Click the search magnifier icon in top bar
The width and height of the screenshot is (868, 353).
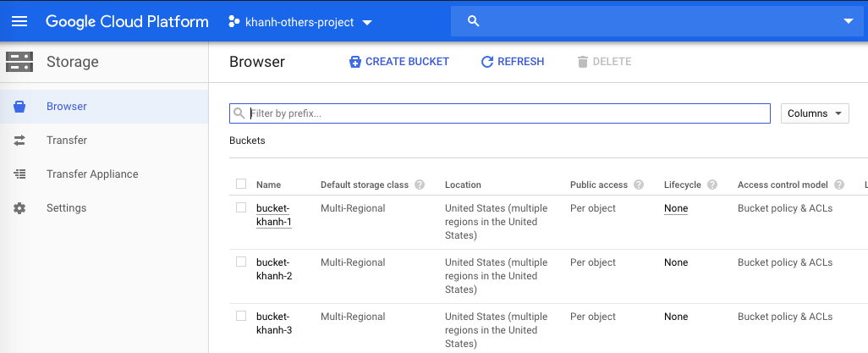474,21
